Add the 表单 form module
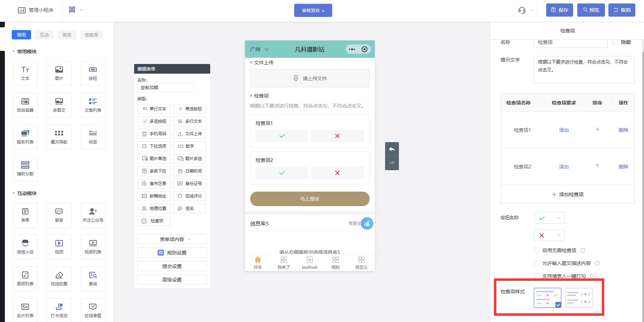Viewport: 644px width, 322px height. [x=25, y=215]
